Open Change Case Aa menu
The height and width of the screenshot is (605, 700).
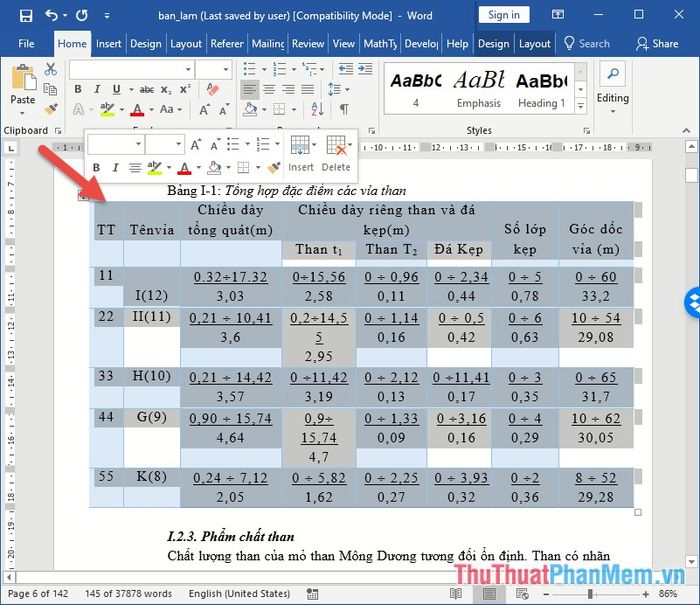point(171,109)
